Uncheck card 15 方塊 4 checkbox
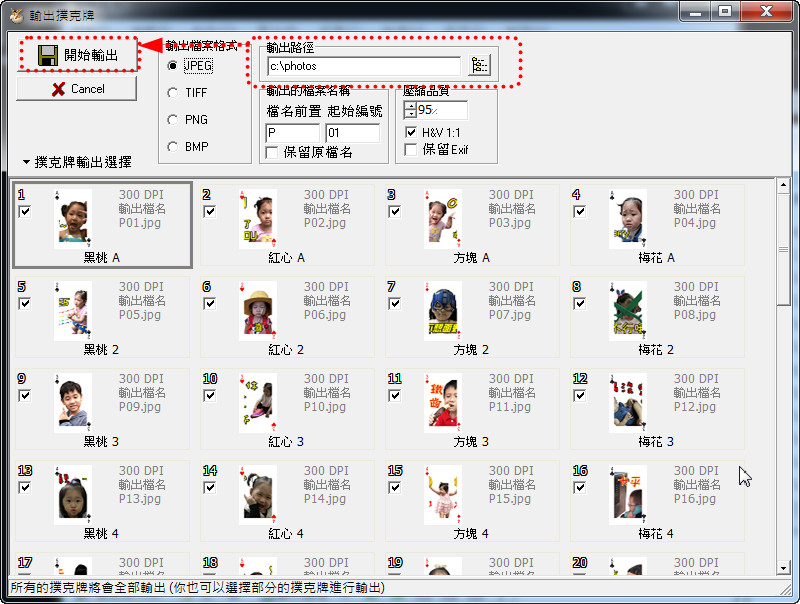The image size is (800, 604). [394, 488]
